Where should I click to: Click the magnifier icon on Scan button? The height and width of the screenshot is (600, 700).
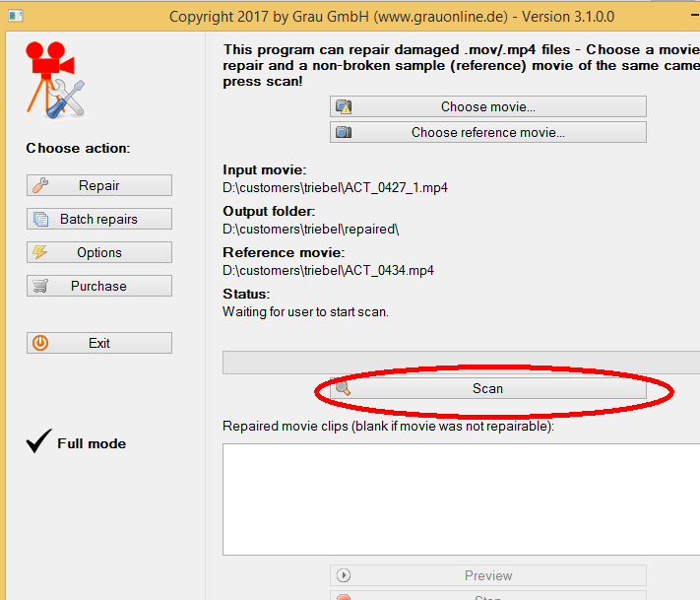343,388
